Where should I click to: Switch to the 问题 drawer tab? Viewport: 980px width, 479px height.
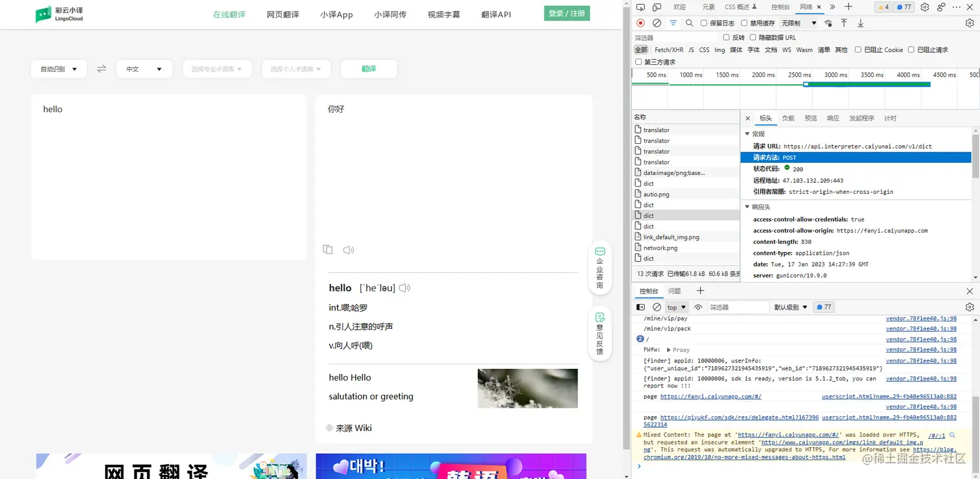coord(675,291)
